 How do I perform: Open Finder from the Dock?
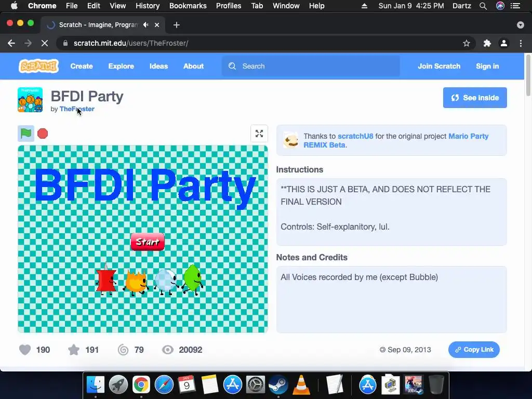[x=96, y=385]
